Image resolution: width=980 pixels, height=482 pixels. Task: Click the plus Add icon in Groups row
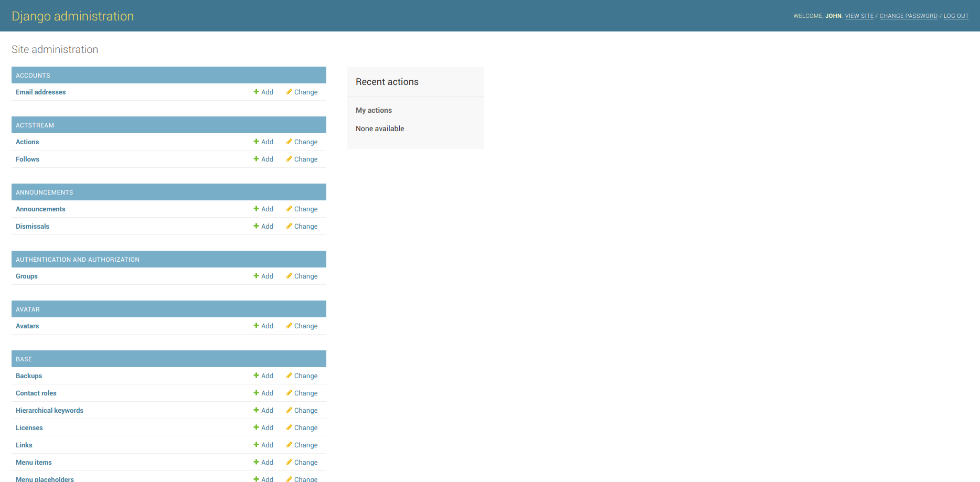[x=256, y=276]
